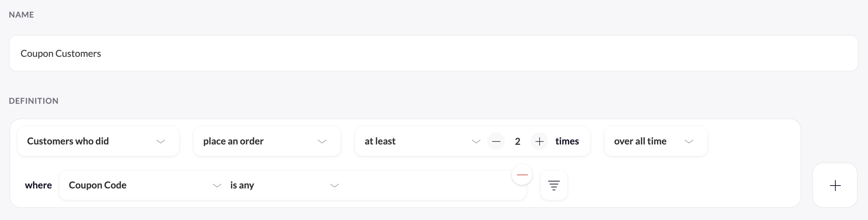
Task: Click the chevron beside "at least"
Action: pos(476,142)
